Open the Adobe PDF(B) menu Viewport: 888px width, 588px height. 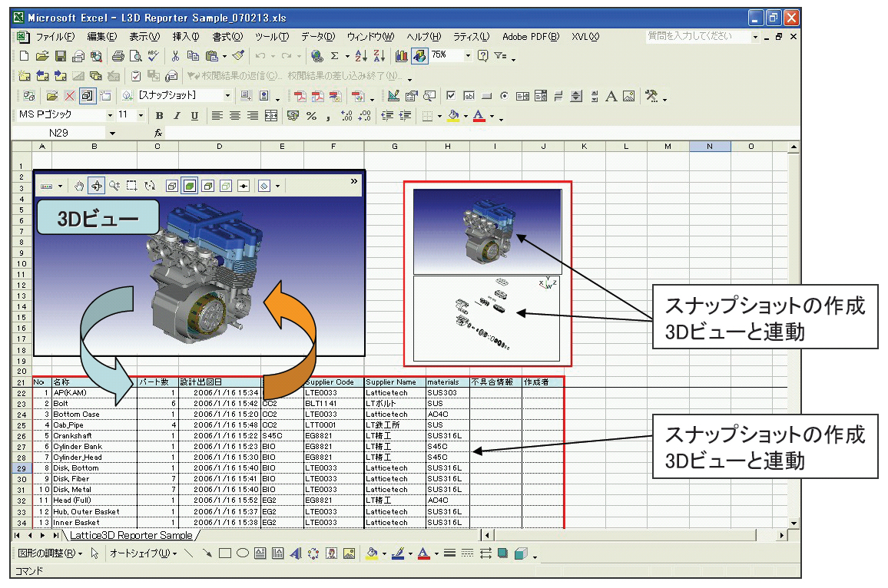click(x=531, y=37)
